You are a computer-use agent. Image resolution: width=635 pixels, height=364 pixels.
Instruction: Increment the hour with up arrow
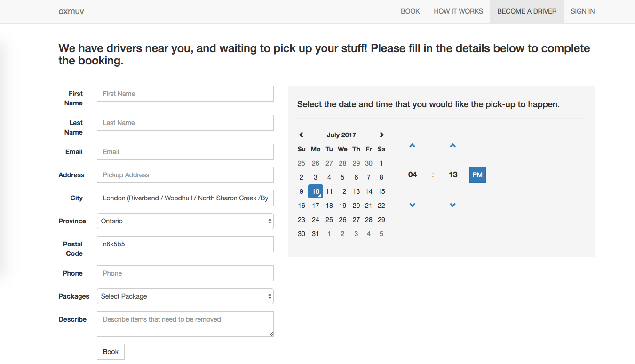[412, 146]
